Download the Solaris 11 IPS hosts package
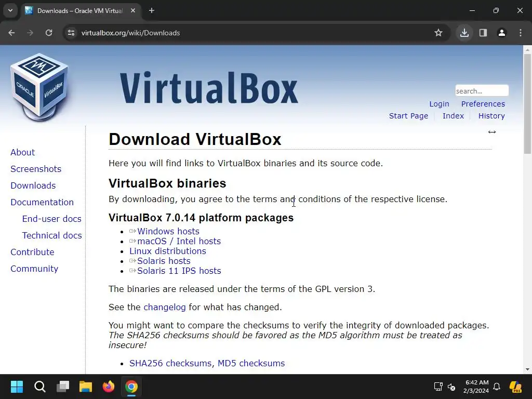 pyautogui.click(x=179, y=271)
